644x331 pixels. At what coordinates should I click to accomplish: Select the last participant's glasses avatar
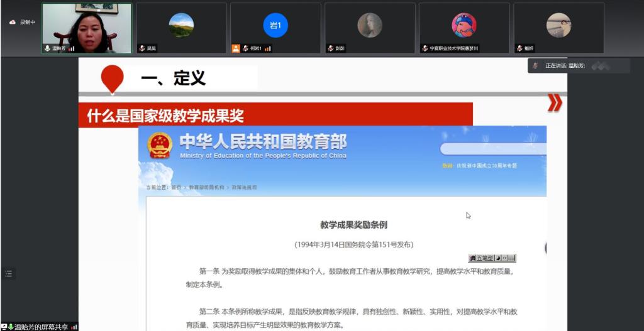558,25
